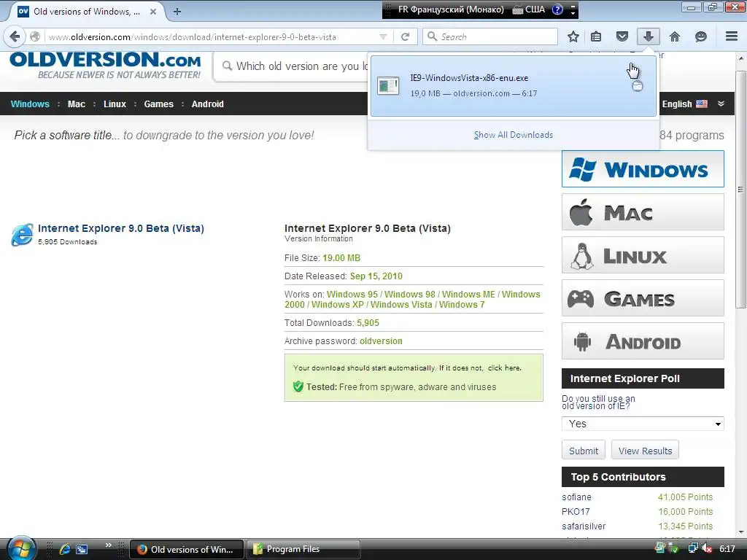Screen dimensions: 747x560
Task: Open the bookmarks list icon
Action: [x=596, y=36]
